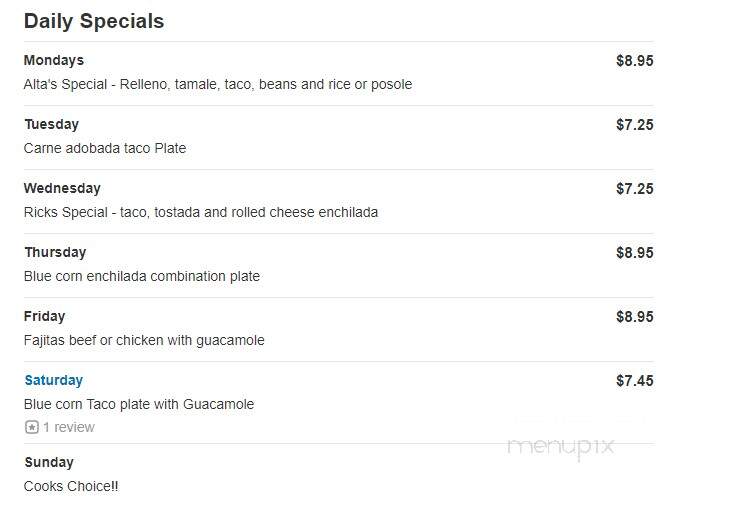Click the Mondays $8.95 price
Viewport: 740px width, 529px height.
point(635,61)
